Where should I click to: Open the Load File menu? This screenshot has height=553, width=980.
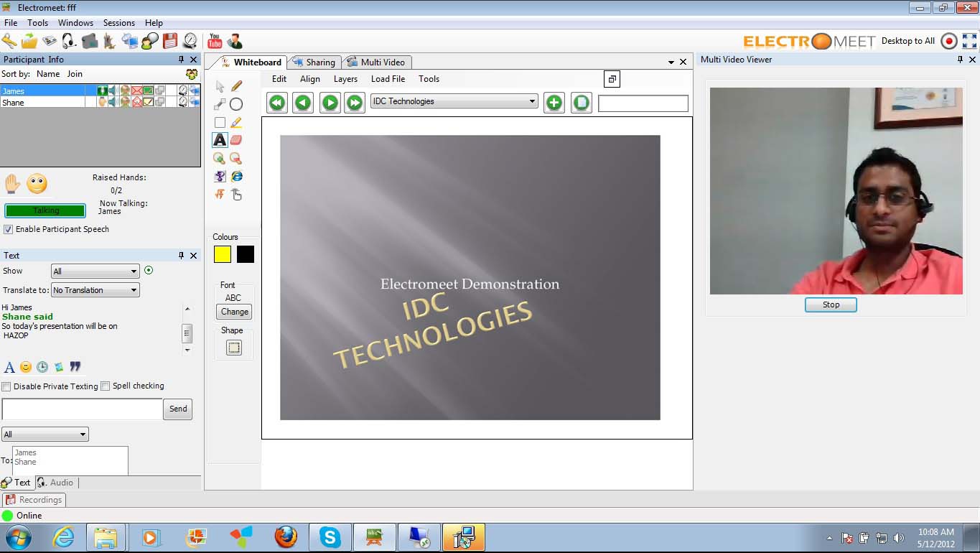tap(388, 79)
